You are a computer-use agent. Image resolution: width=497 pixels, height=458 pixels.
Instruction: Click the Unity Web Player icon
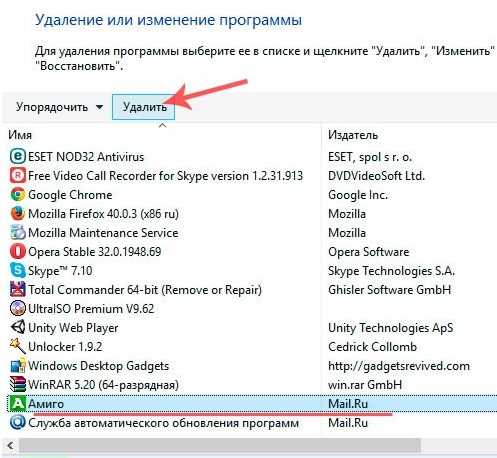[x=17, y=327]
